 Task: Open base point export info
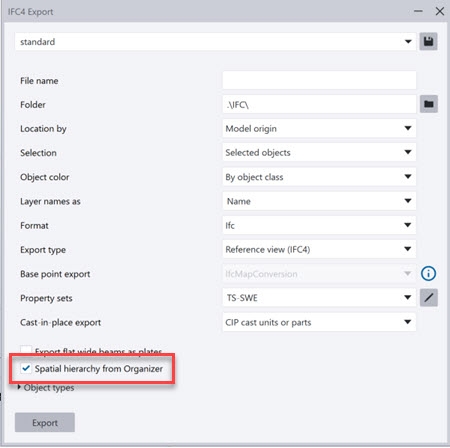429,274
